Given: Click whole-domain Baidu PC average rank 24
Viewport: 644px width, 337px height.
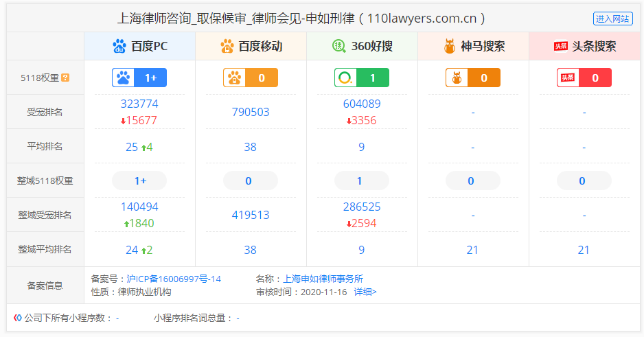Looking at the screenshot, I should pyautogui.click(x=132, y=250).
